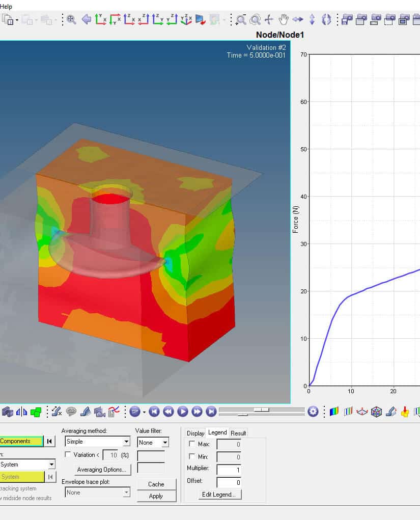This screenshot has height=520, width=420.
Task: Select the Contour plot panel icon
Action: 334,412
